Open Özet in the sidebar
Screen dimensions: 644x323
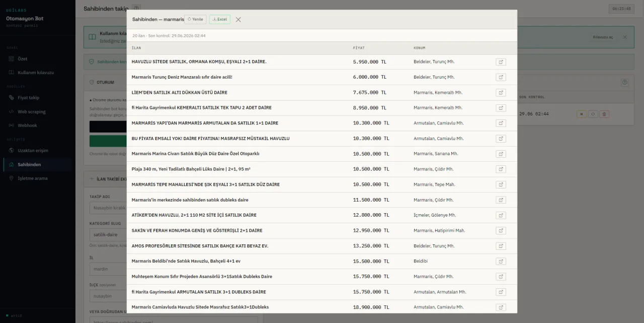(38, 58)
